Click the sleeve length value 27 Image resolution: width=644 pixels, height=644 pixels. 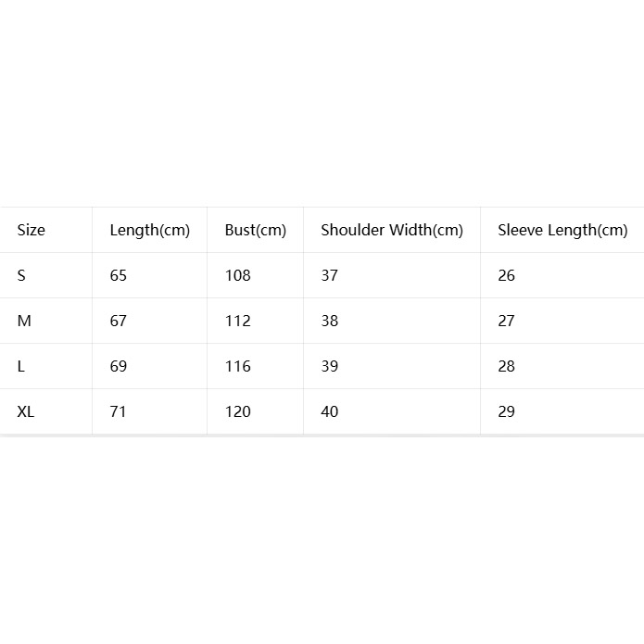(x=506, y=321)
